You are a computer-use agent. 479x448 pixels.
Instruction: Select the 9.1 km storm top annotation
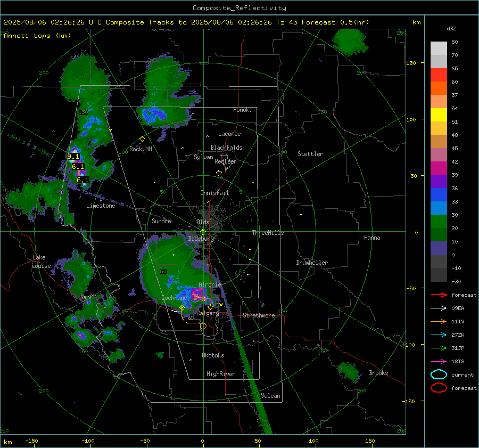point(73,157)
